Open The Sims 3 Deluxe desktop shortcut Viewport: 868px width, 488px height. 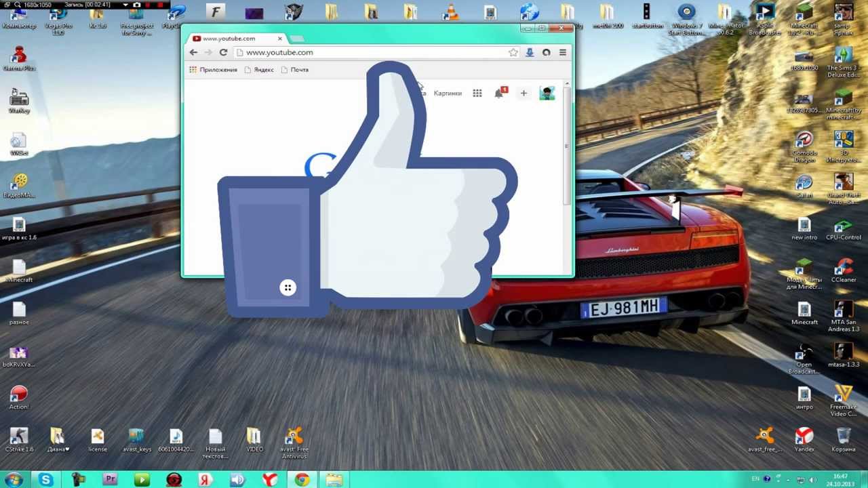(x=843, y=62)
